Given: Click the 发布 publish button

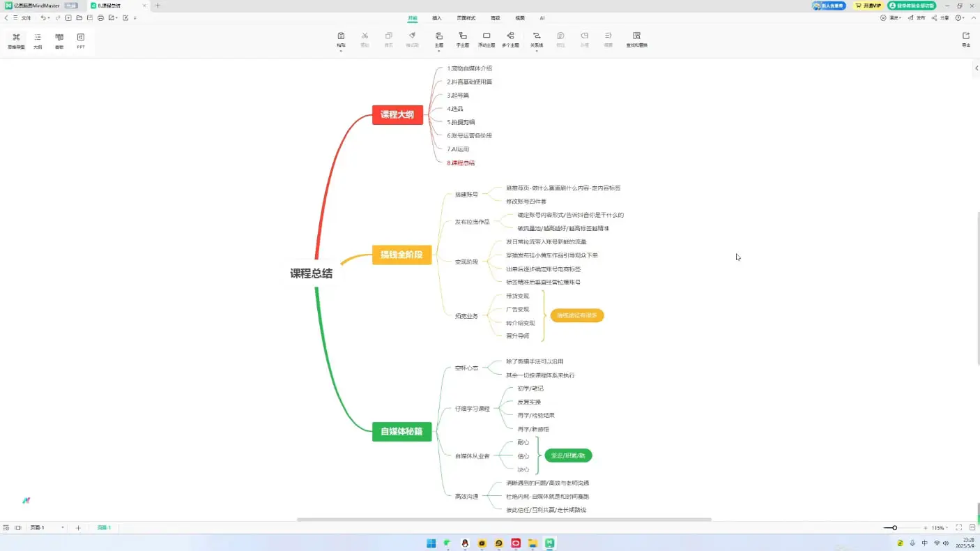Looking at the screenshot, I should (916, 18).
